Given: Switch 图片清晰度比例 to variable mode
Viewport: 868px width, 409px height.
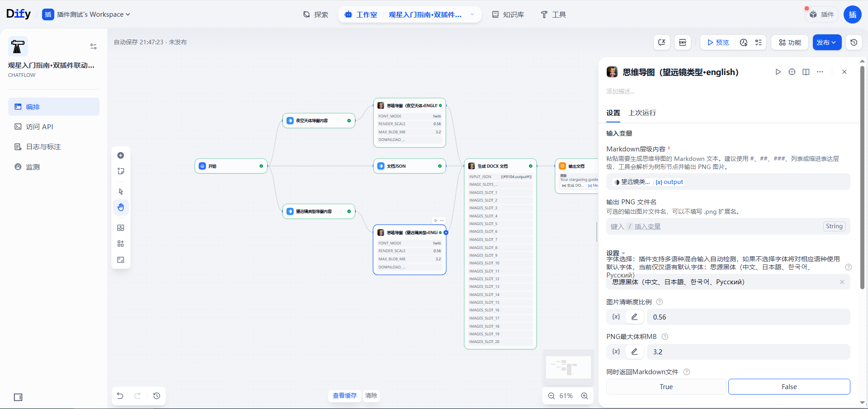Looking at the screenshot, I should (616, 317).
